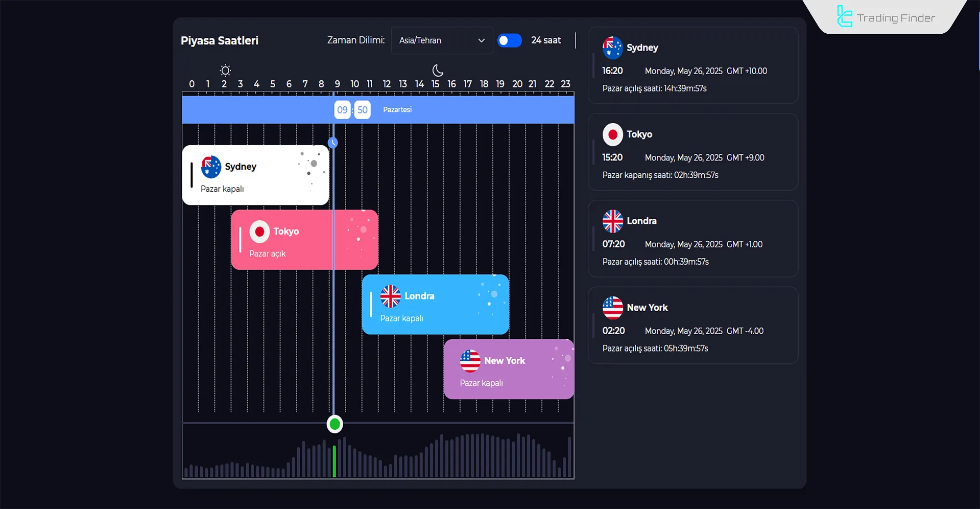The image size is (980, 509).
Task: Toggle the 24 saat time format switch
Action: [510, 40]
